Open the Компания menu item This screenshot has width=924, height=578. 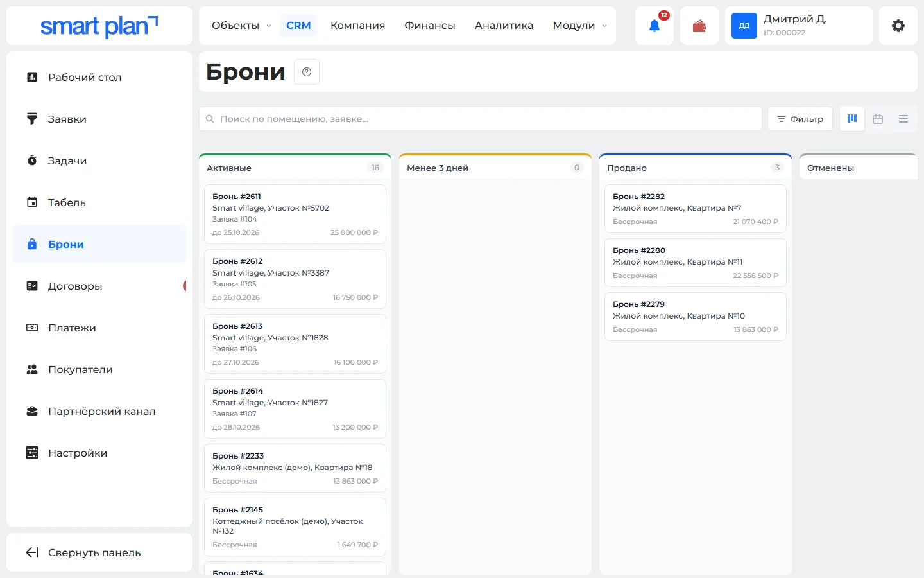point(357,26)
